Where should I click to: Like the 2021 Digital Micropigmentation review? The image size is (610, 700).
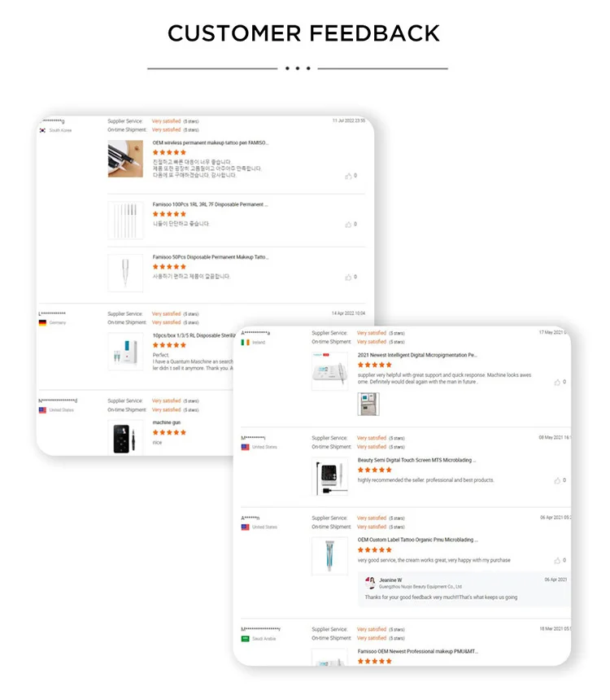point(557,382)
